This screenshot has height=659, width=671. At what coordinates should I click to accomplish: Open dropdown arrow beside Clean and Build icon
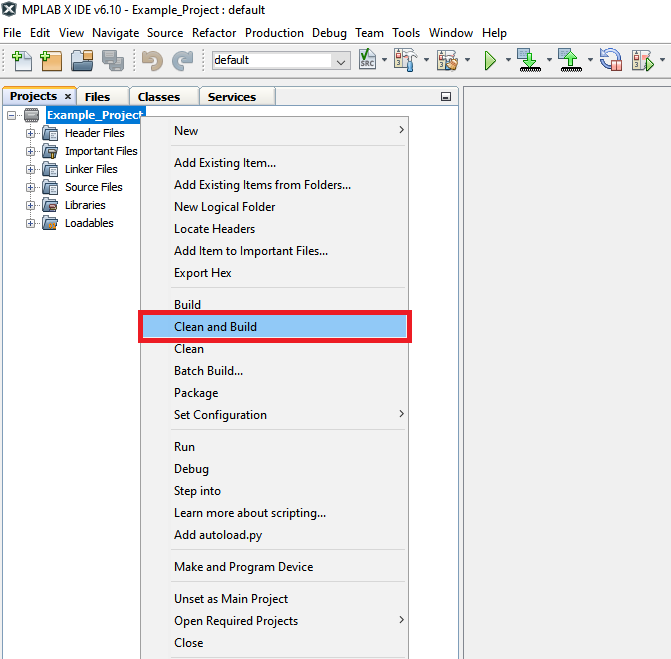[467, 60]
